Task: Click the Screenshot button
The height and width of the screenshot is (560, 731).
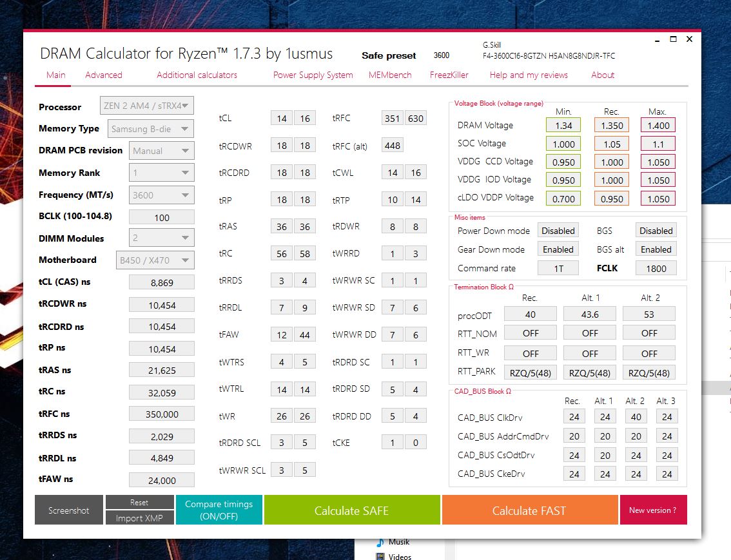Action: click(x=68, y=510)
